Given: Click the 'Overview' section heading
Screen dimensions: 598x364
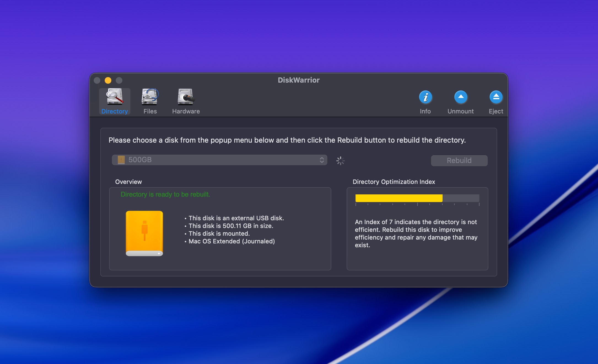Looking at the screenshot, I should (128, 182).
